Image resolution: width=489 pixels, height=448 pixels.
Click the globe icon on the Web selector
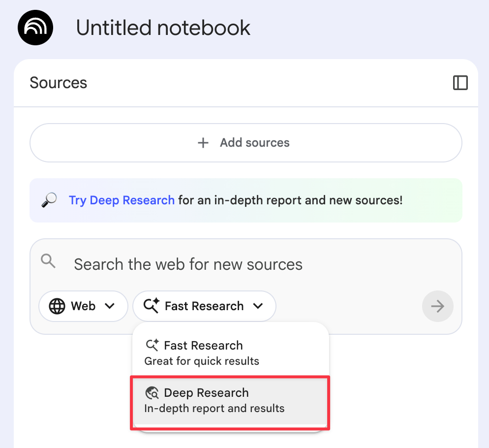point(57,306)
